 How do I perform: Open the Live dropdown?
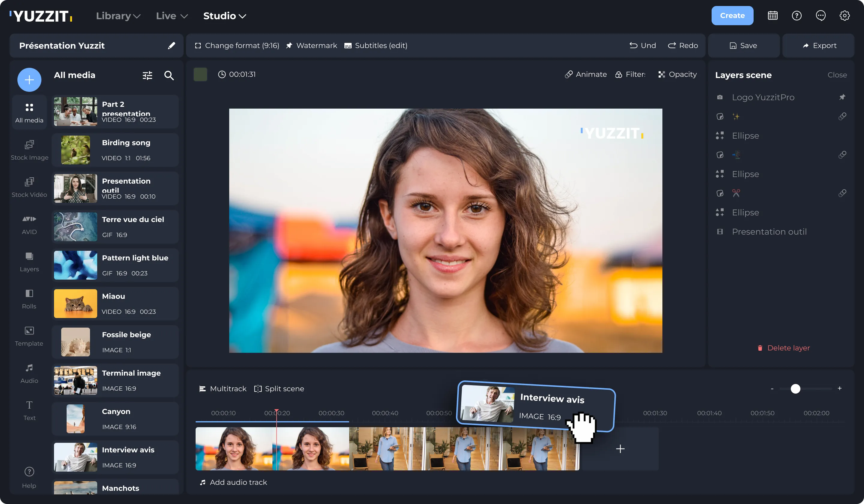coord(172,16)
